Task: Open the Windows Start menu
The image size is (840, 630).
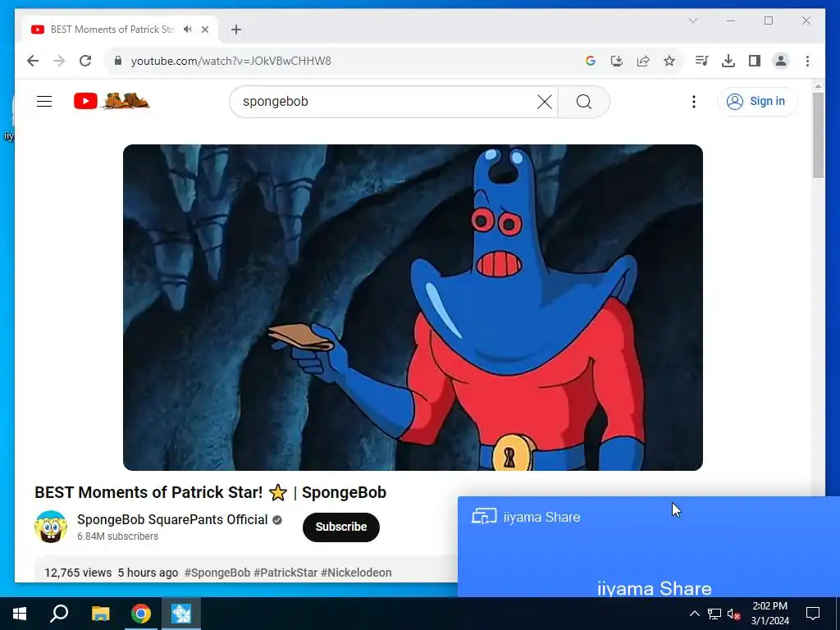Action: click(20, 614)
